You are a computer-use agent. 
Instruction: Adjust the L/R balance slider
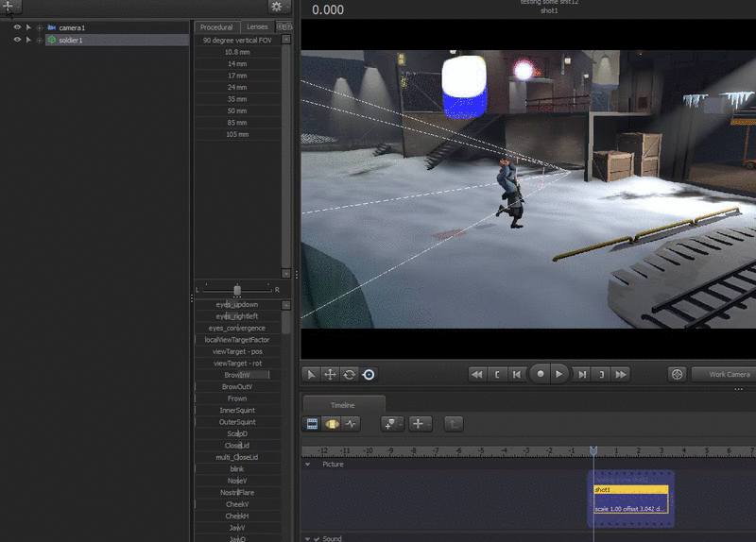coord(237,289)
